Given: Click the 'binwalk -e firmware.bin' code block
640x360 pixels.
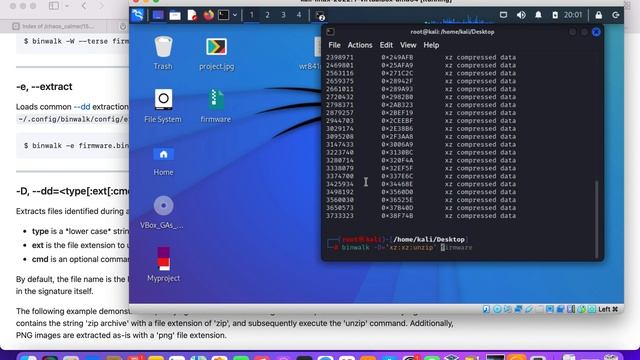Looking at the screenshot, I should coord(73,146).
